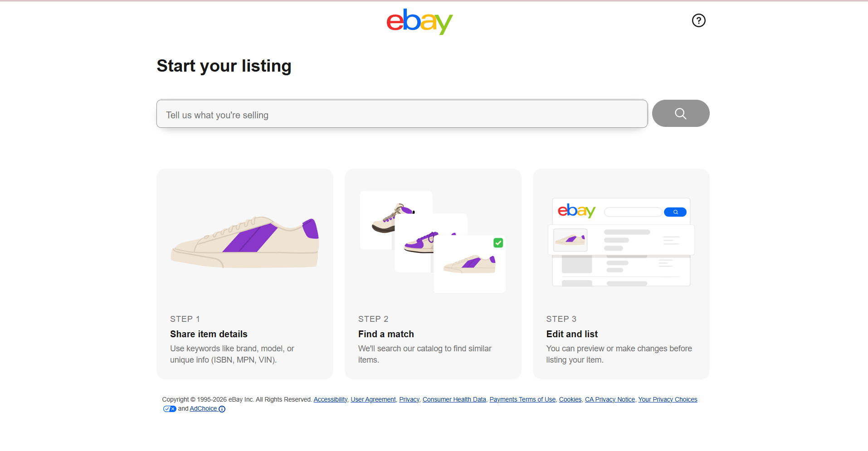The height and width of the screenshot is (451, 868).
Task: Open the Privacy footer link
Action: coord(409,399)
